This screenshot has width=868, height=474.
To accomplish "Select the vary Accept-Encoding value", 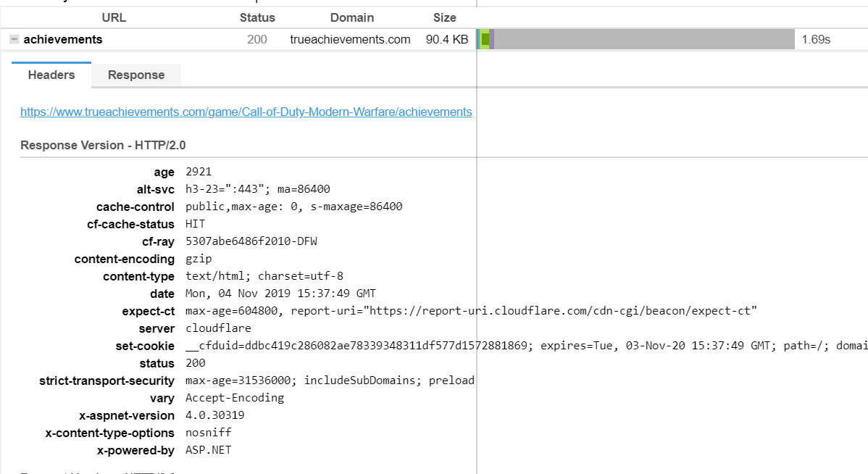I will pos(235,398).
